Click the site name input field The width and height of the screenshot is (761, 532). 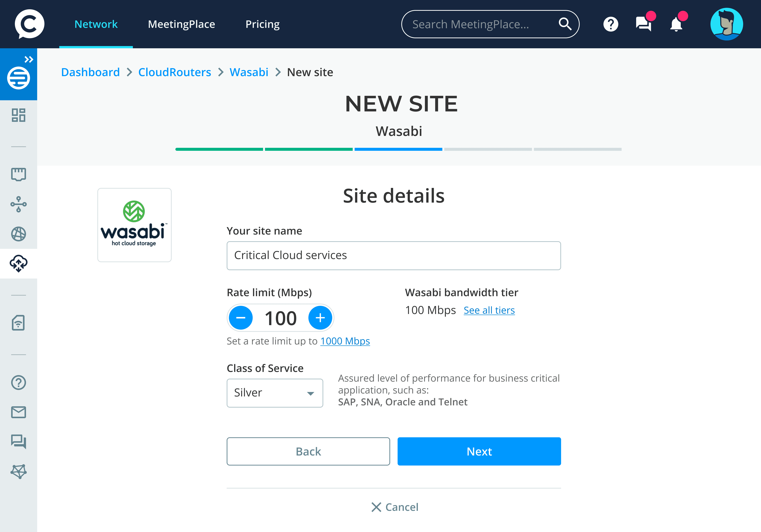394,255
